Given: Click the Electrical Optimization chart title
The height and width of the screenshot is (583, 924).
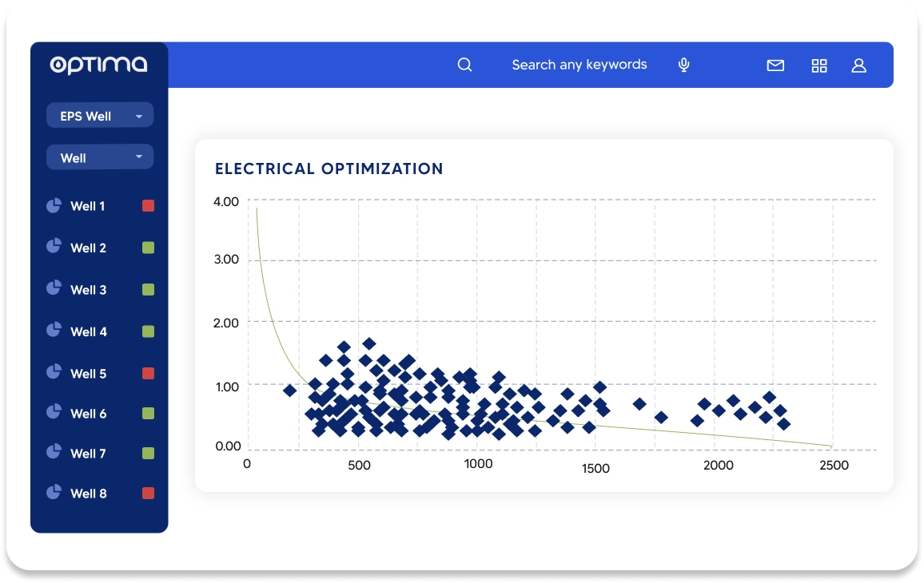Looking at the screenshot, I should pyautogui.click(x=329, y=169).
